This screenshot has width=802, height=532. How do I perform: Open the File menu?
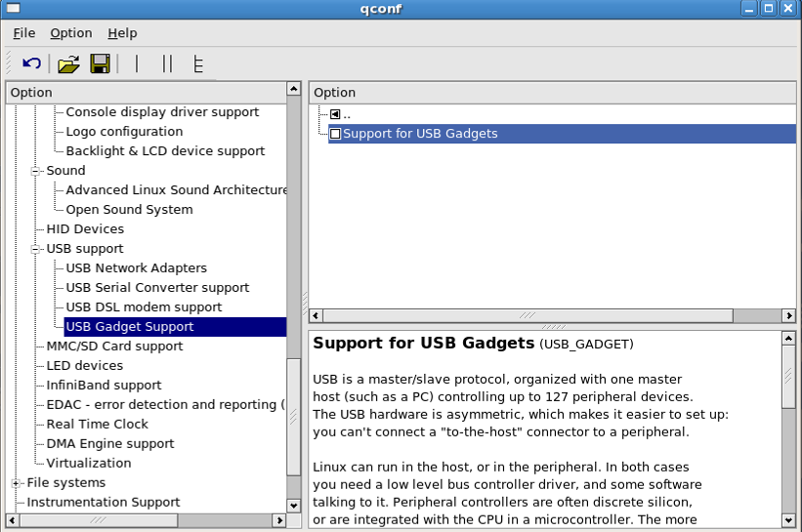coord(24,33)
